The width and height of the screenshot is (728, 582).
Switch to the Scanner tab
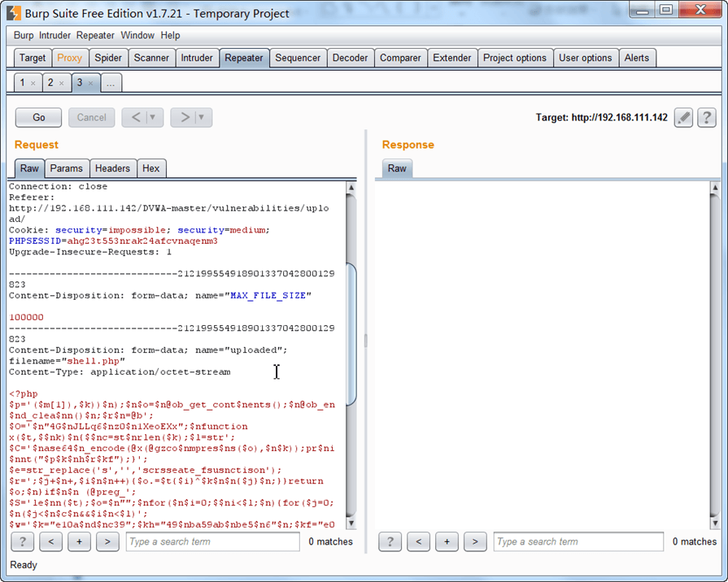(x=151, y=58)
